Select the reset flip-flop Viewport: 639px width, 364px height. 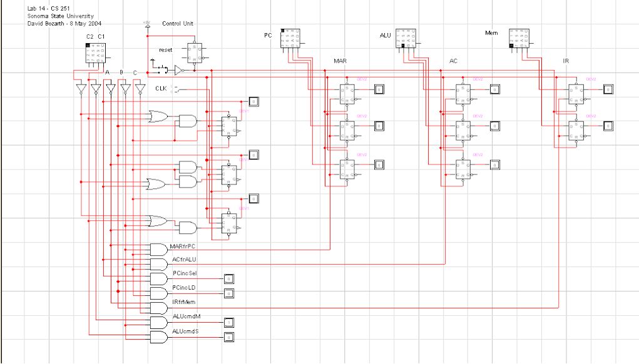point(195,53)
